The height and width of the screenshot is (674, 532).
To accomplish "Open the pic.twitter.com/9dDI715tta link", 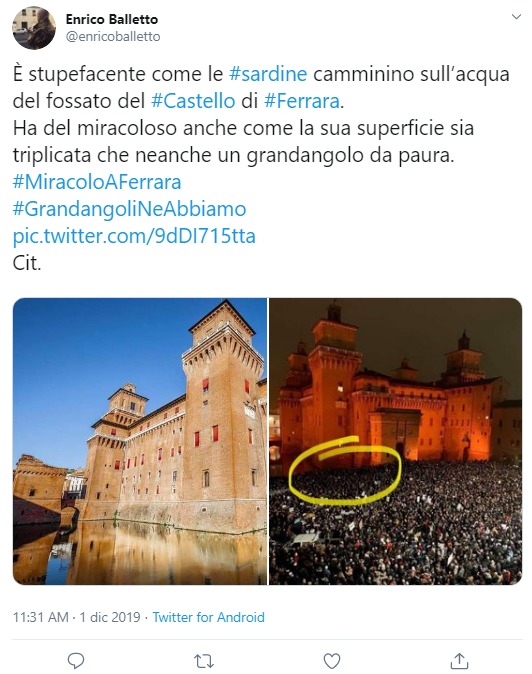I will [134, 236].
